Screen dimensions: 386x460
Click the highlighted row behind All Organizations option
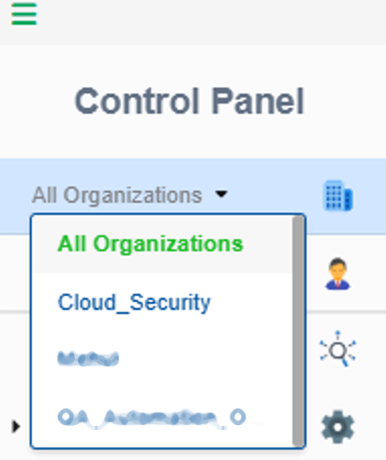[163, 244]
